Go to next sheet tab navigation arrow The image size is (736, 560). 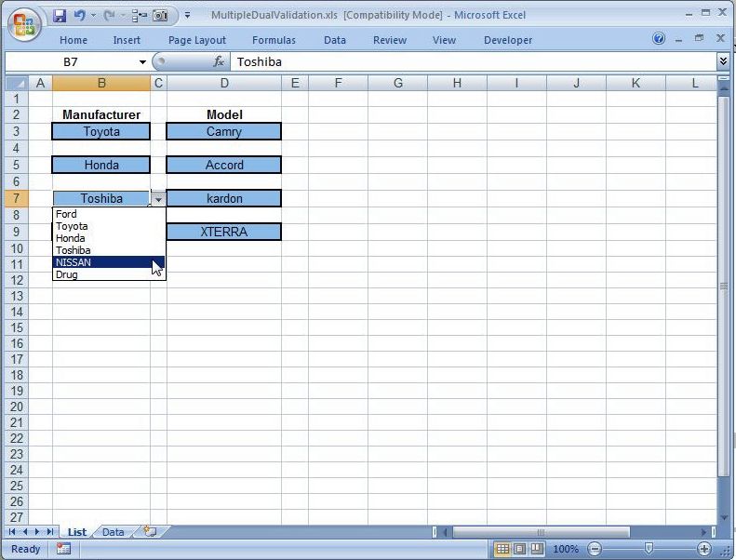pyautogui.click(x=36, y=532)
